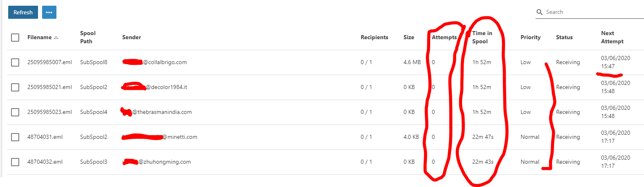Screen dimensions: 644x187
Task: Select checkbox for 25095985007.eml
Action: 15,62
